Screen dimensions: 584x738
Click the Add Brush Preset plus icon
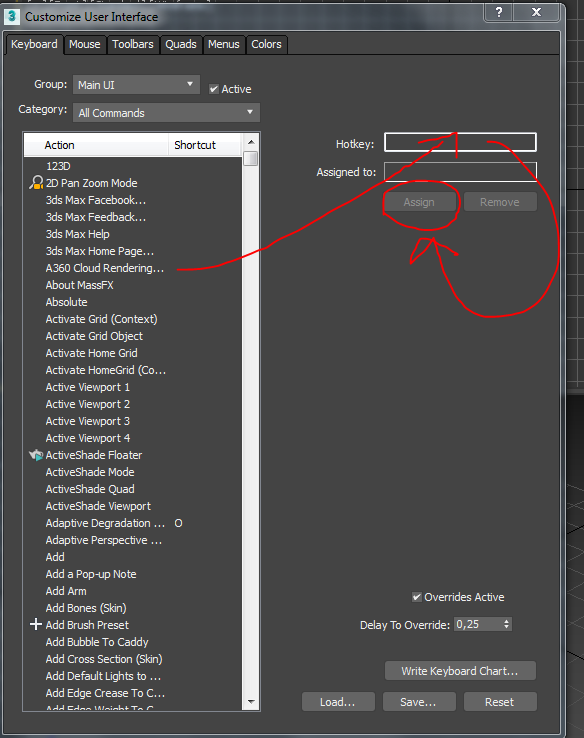click(x=36, y=625)
